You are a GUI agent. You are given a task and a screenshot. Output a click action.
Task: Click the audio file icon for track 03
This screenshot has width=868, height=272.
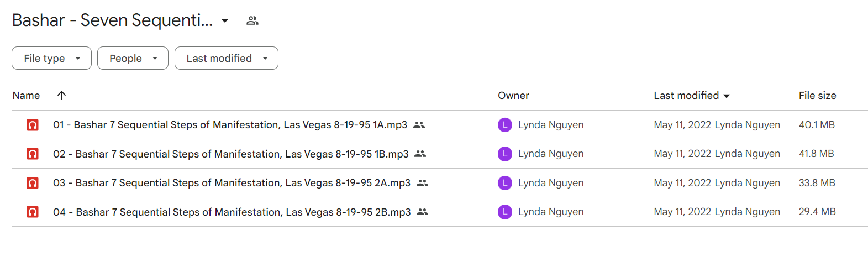click(x=33, y=183)
